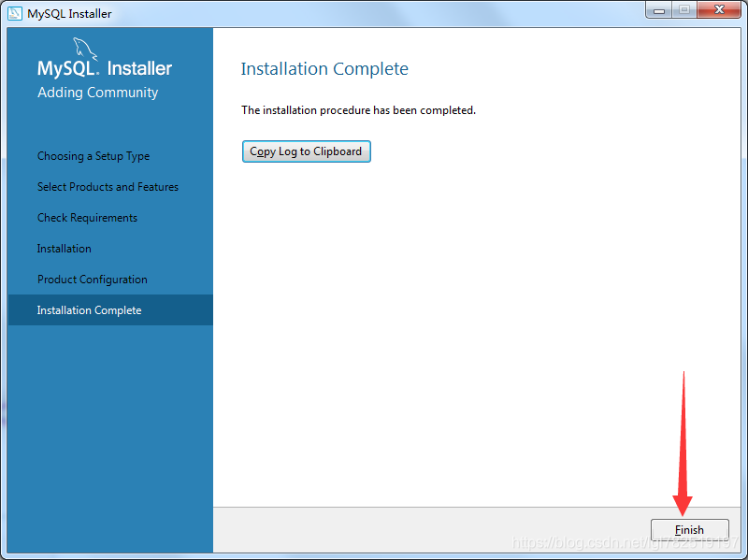Open the Product Configuration step

(x=93, y=280)
